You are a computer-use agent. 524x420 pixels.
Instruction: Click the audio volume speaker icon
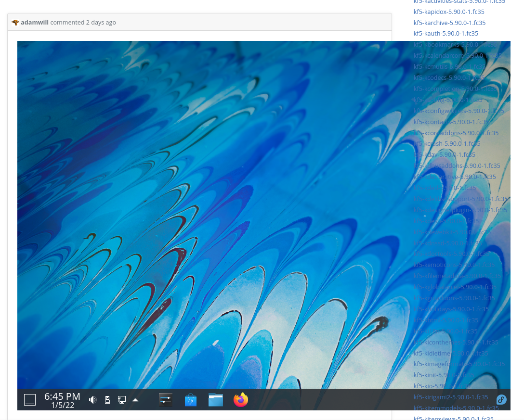point(92,399)
